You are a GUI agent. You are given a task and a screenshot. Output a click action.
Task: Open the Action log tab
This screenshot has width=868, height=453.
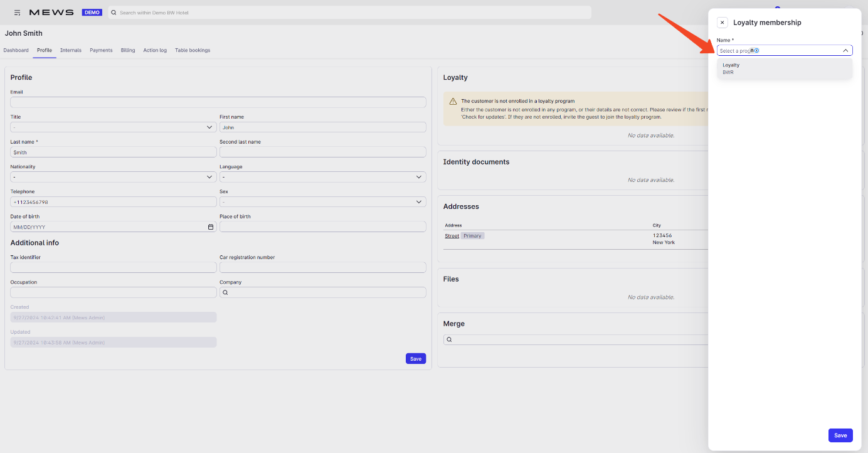coord(155,50)
